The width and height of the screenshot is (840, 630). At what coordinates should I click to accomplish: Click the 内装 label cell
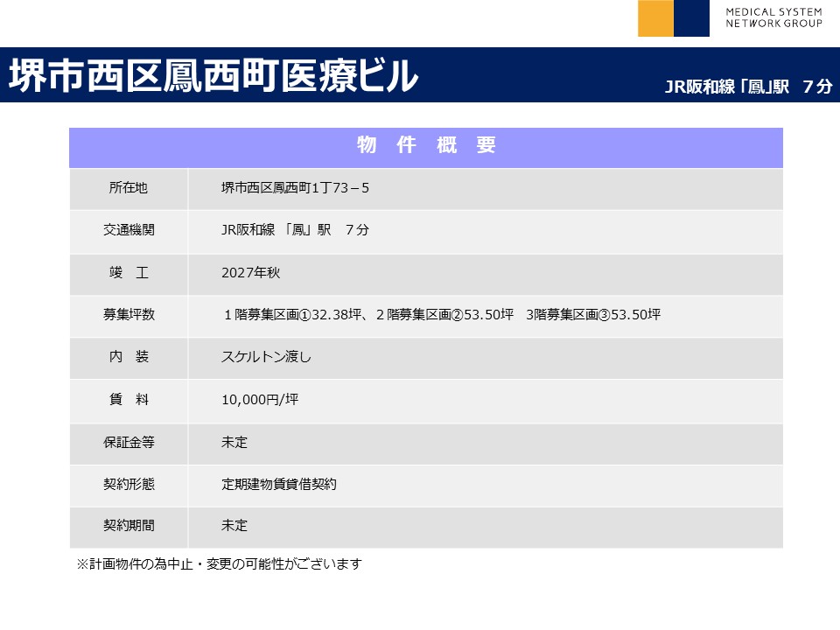(129, 357)
